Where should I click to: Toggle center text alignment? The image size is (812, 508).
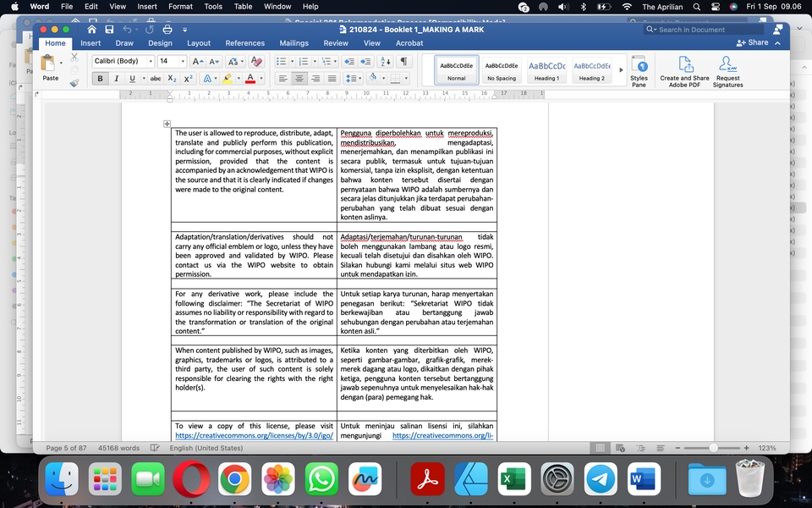click(x=299, y=79)
